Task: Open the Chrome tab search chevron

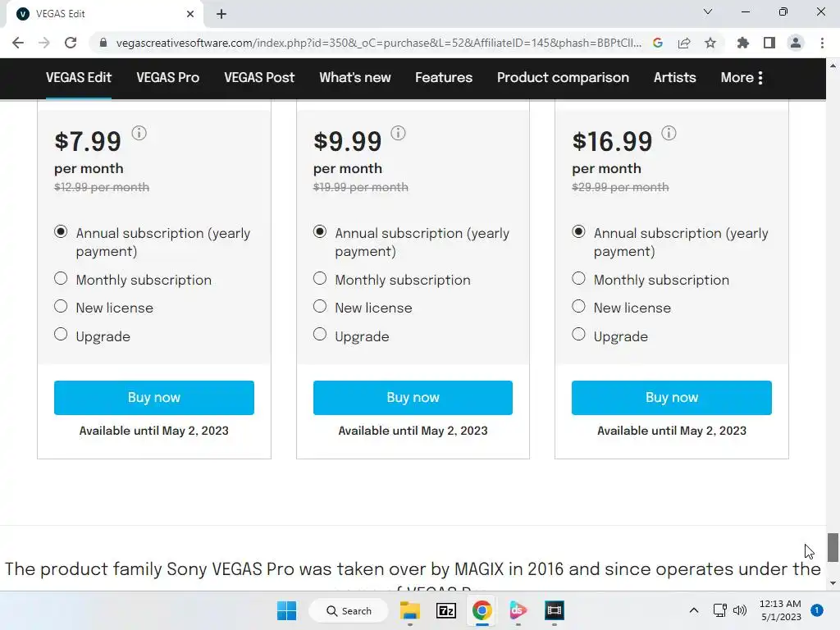Action: [708, 12]
